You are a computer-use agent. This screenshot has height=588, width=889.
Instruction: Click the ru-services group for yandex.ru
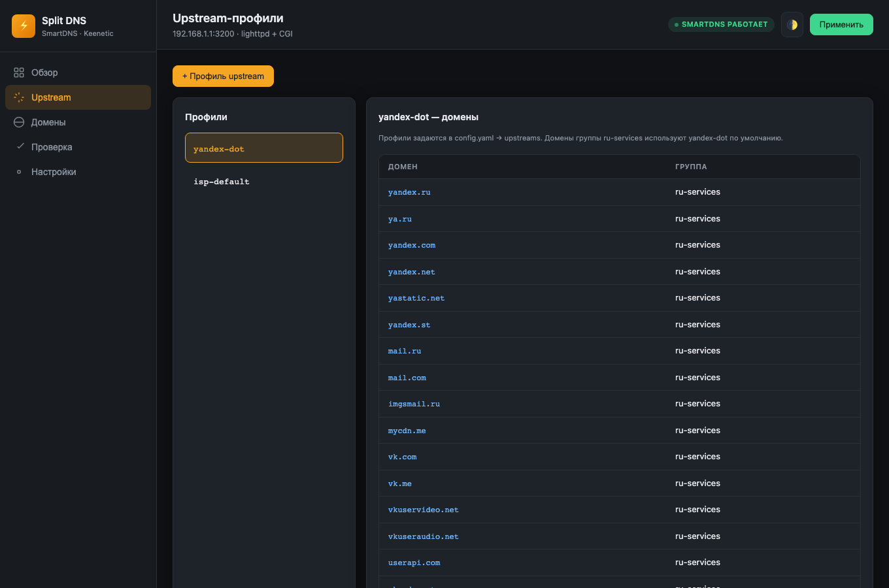click(697, 192)
